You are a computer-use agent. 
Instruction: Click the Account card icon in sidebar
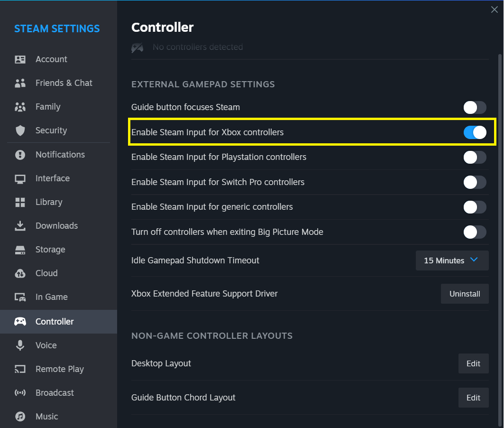(x=20, y=59)
